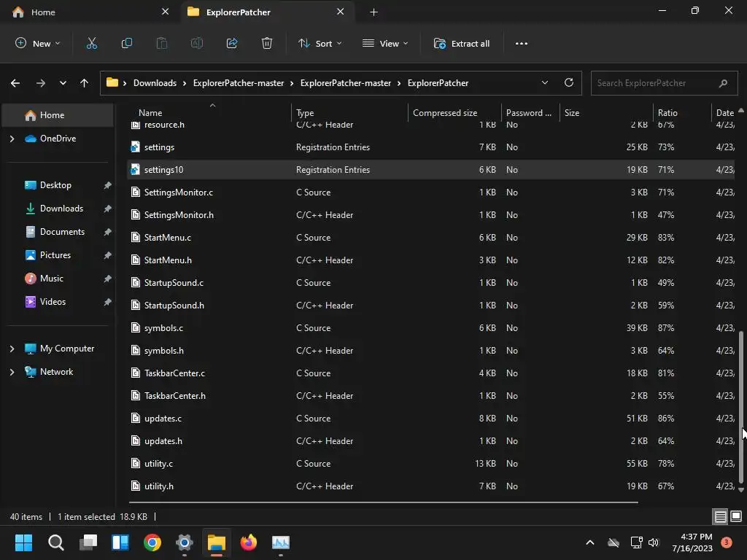Expand the address bar history dropdown
This screenshot has height=560, width=747.
click(544, 83)
